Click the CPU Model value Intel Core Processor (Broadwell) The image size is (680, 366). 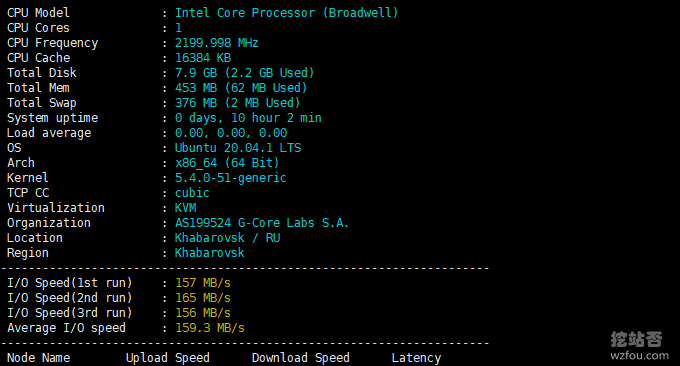(286, 13)
